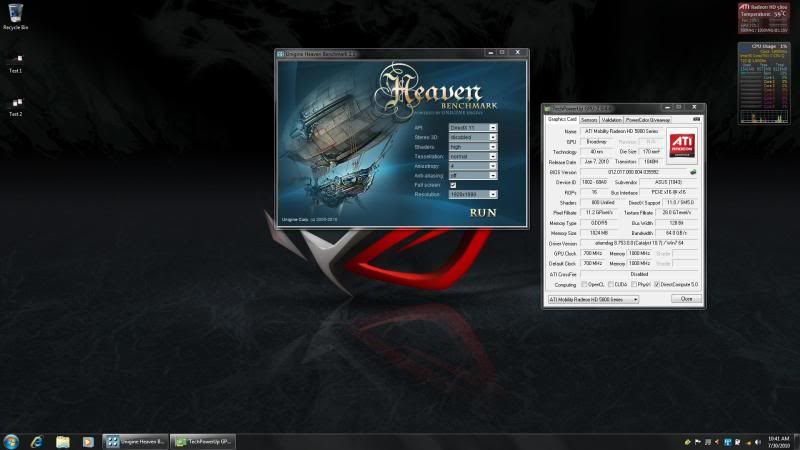Open the Resolution dropdown
This screenshot has height=450, width=800.
pyautogui.click(x=472, y=194)
